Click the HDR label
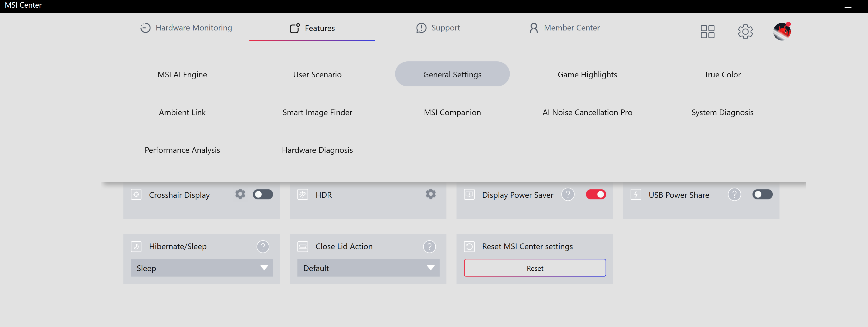The image size is (868, 327). pos(323,195)
